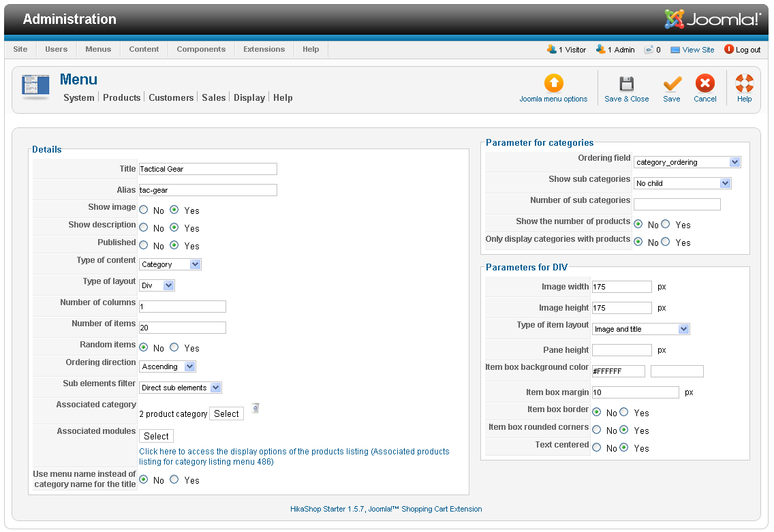Viewport: 774px width, 532px height.
Task: Click the Log out icon in the top bar
Action: pos(729,50)
